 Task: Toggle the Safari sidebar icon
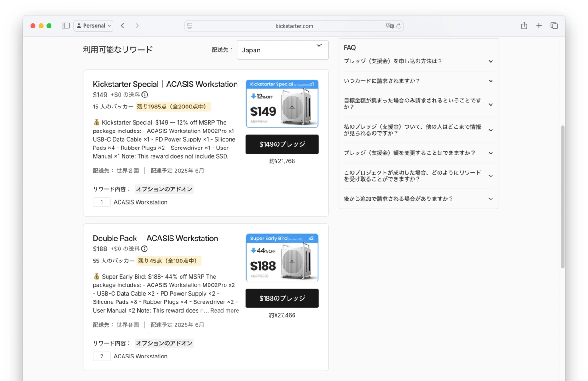pos(66,26)
